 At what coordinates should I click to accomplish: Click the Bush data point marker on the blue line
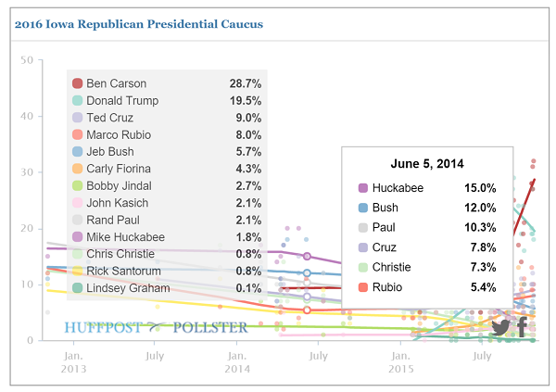[x=307, y=272]
